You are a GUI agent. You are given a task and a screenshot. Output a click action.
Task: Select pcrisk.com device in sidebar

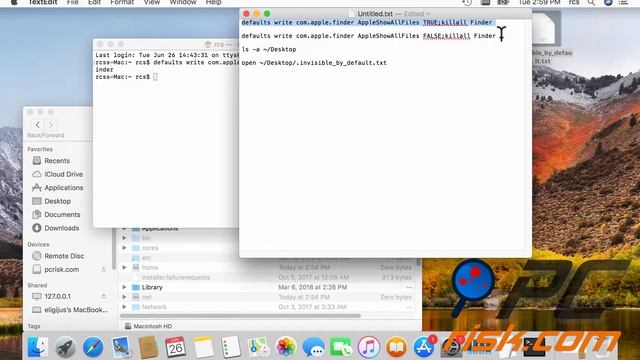coord(62,269)
